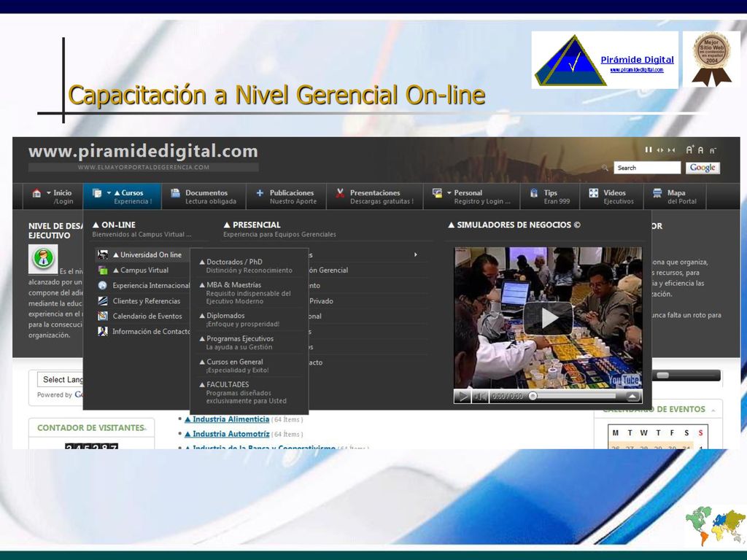Click Campus Virtual menu row
The image size is (747, 560).
coord(142,270)
